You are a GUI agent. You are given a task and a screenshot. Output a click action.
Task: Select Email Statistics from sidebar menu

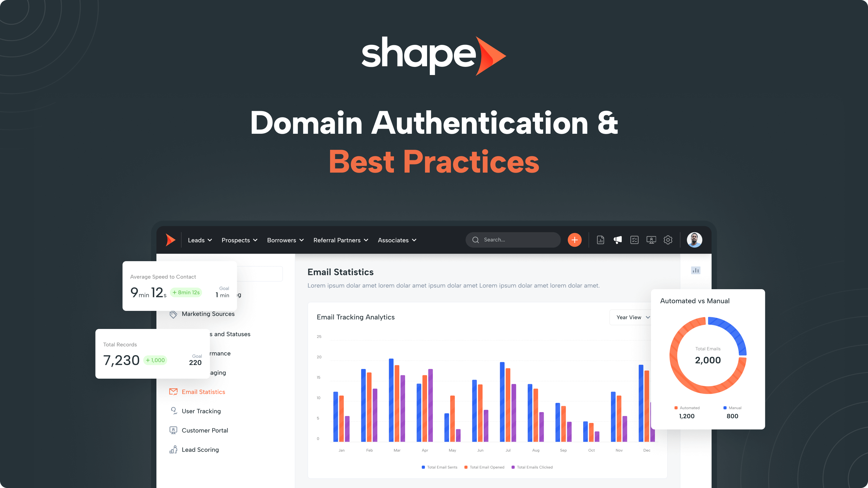tap(203, 392)
